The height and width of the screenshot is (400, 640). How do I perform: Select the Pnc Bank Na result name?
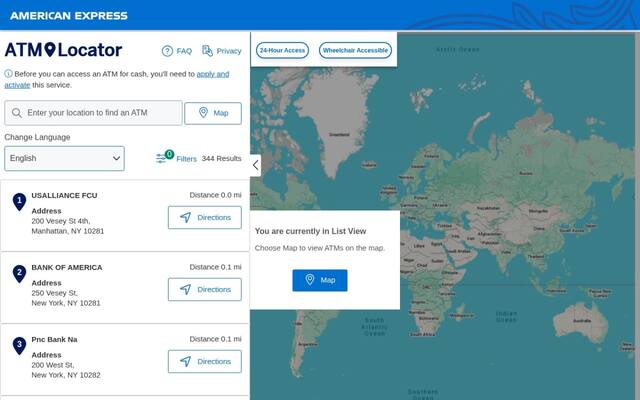54,339
